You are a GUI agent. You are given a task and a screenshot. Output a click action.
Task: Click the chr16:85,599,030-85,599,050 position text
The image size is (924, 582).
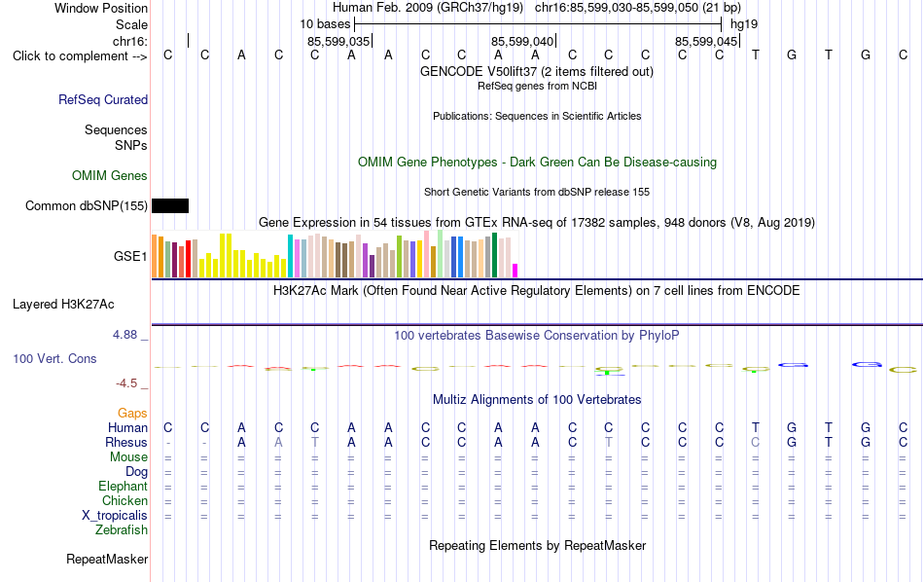(x=617, y=8)
